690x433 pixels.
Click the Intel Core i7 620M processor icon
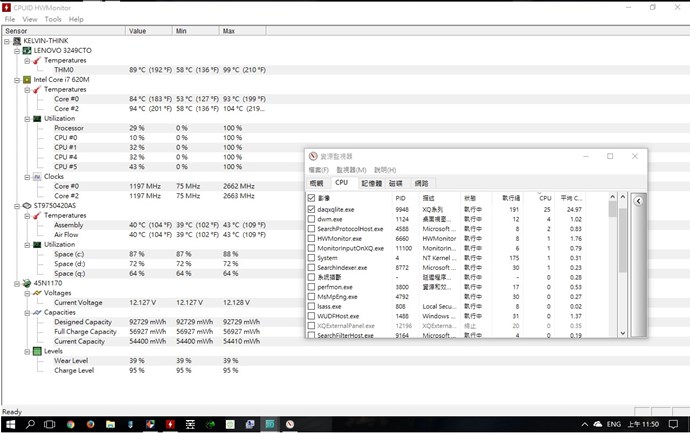pos(27,79)
